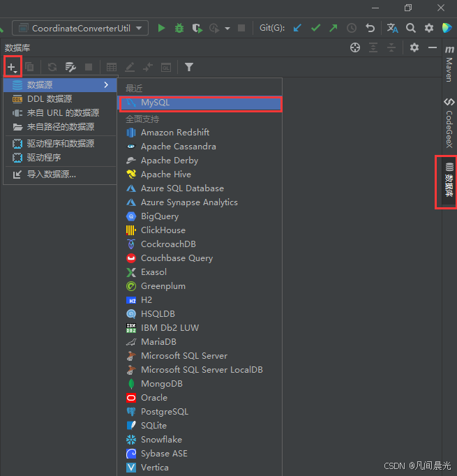Choose Azure SQL Database data source
This screenshot has width=457, height=476.
pyautogui.click(x=200, y=188)
